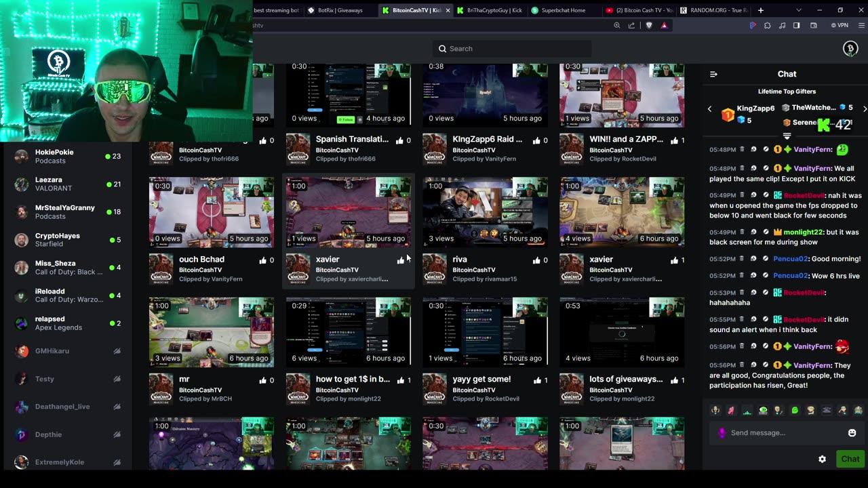Like the 'Spanish Translati...' clip
Viewport: 868px width, 488px height.
pyautogui.click(x=400, y=140)
